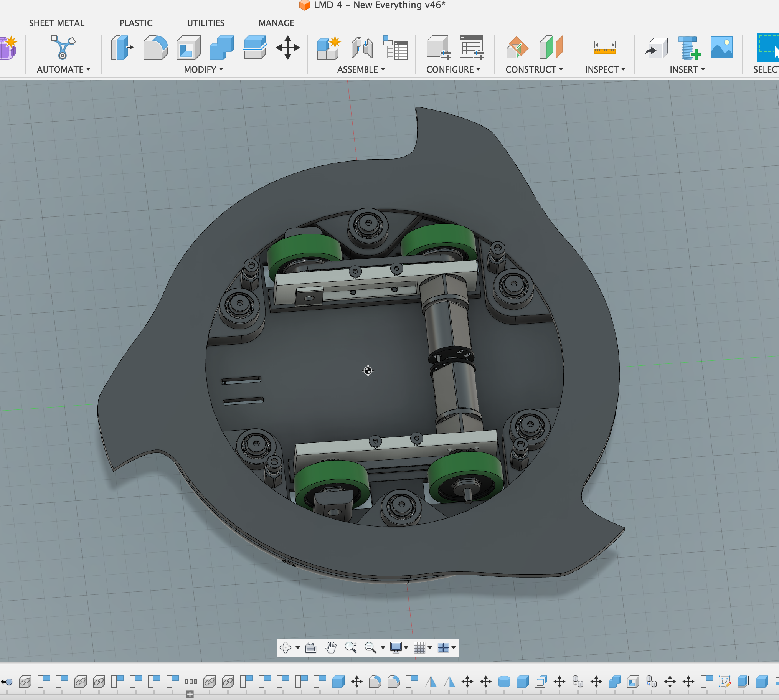
Task: Select the Pan hand tool
Action: [x=330, y=648]
